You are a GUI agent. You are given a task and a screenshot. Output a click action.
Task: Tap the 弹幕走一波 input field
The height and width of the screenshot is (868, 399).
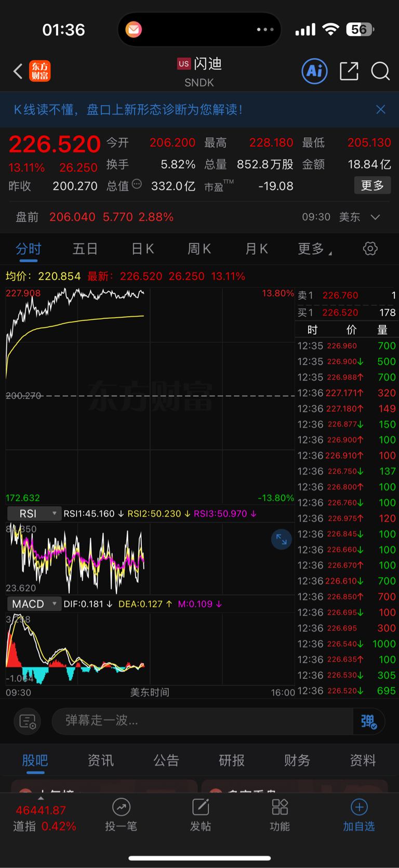203,721
